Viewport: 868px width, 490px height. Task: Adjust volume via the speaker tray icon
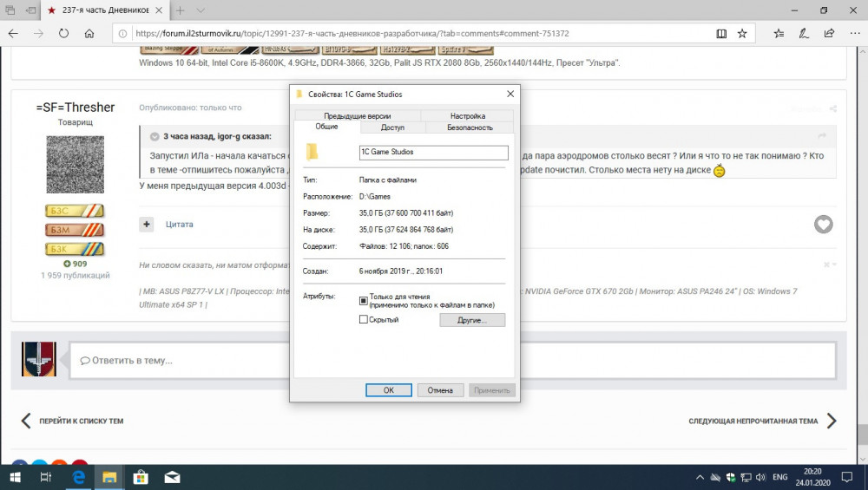(761, 477)
